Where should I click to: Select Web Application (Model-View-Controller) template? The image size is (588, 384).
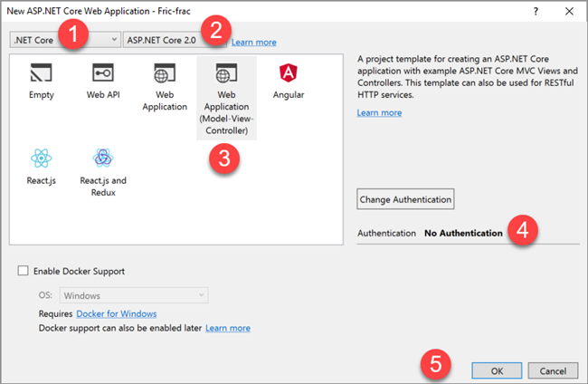(226, 99)
